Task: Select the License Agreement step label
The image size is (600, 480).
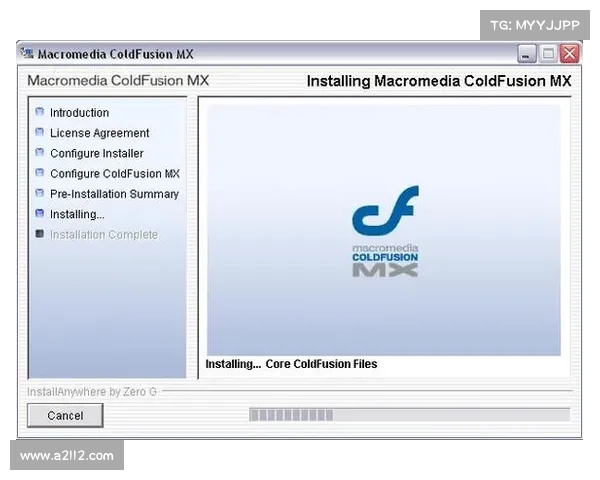Action: [x=99, y=133]
